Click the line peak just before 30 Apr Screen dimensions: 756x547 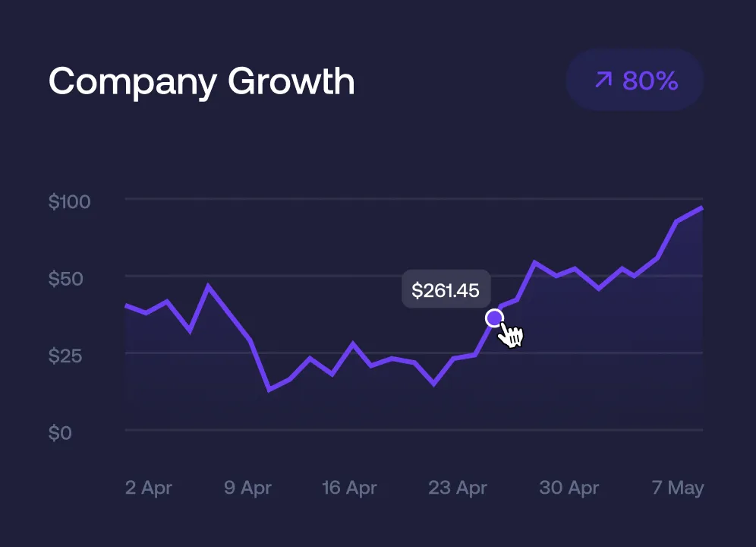[535, 262]
